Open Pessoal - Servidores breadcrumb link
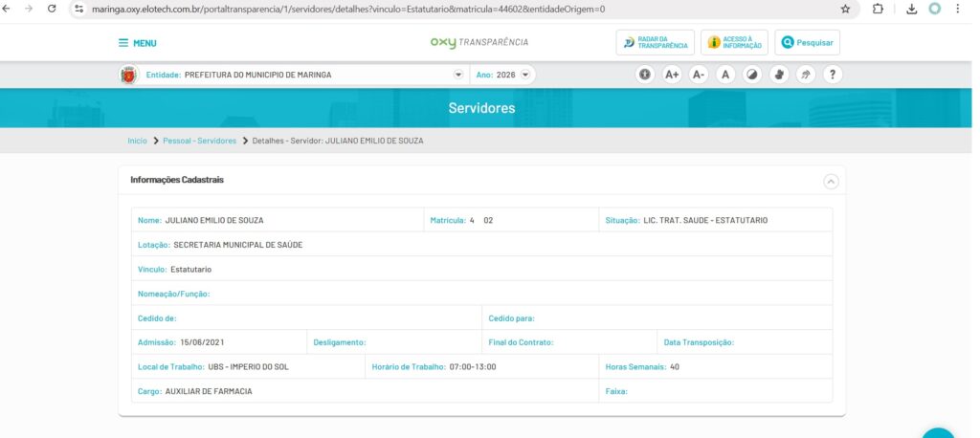The image size is (980, 438). tap(199, 141)
